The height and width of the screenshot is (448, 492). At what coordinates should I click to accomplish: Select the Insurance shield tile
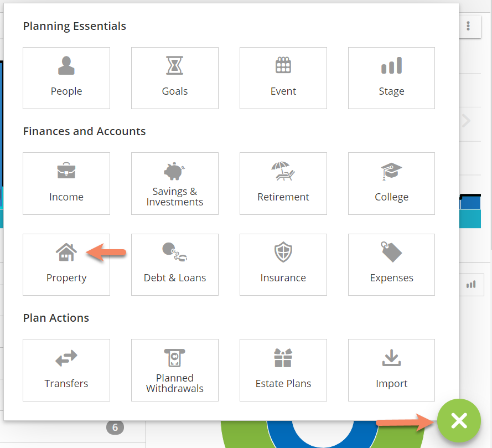click(283, 265)
